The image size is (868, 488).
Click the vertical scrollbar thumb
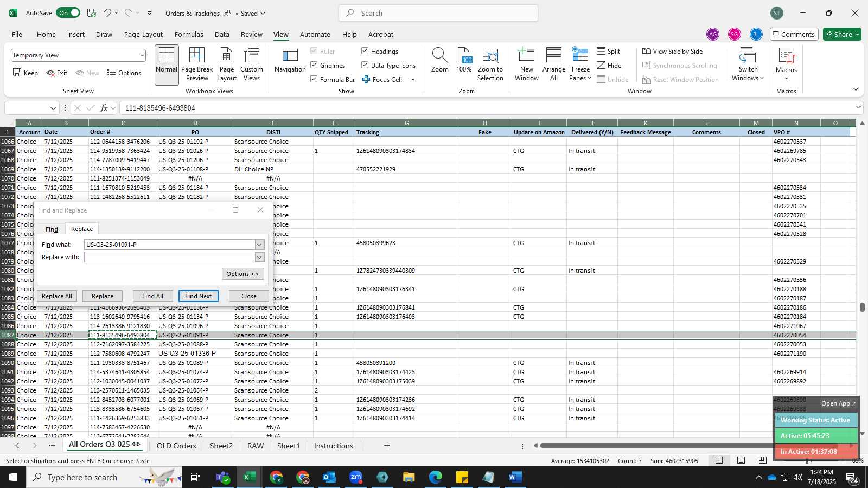(x=862, y=307)
